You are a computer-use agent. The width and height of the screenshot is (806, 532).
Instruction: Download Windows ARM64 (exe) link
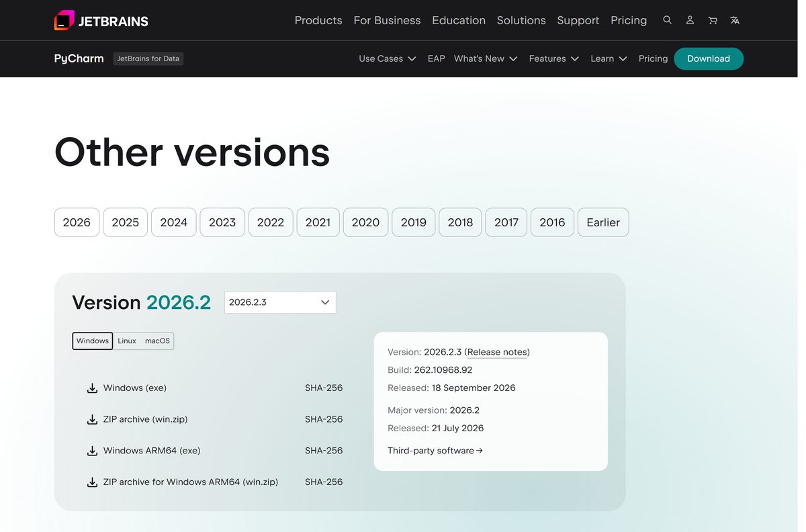click(152, 451)
